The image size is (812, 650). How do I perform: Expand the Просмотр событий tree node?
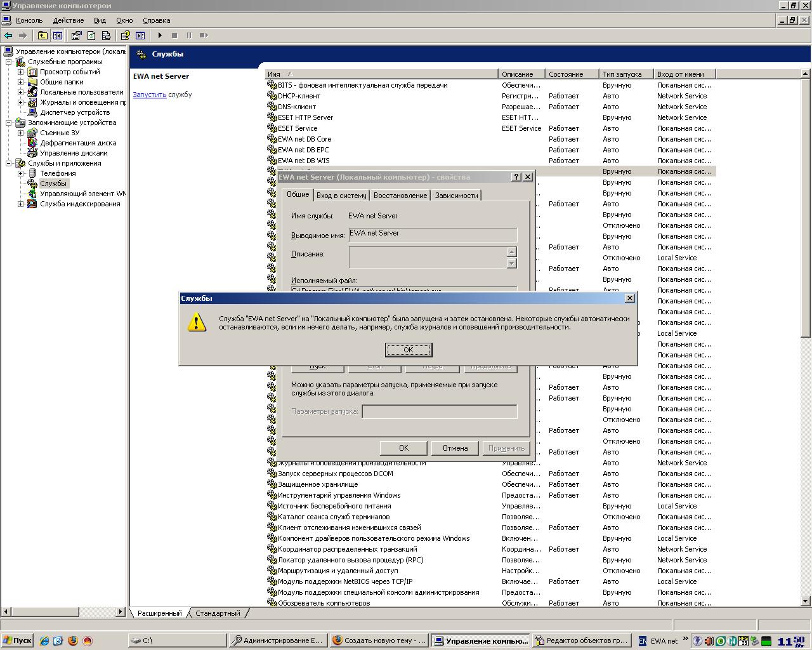point(20,72)
